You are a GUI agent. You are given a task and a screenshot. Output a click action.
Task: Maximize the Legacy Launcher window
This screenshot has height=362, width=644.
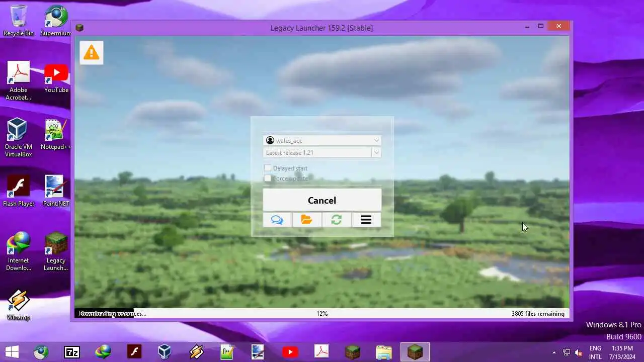click(541, 26)
